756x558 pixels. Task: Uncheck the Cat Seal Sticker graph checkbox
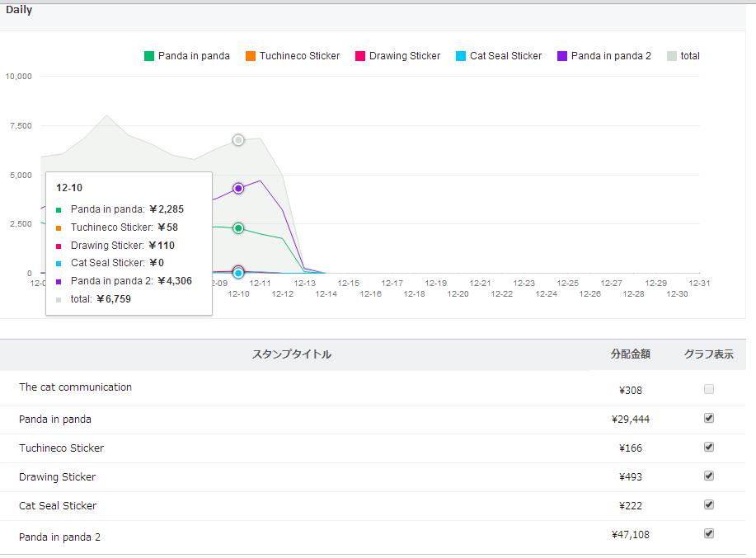709,504
